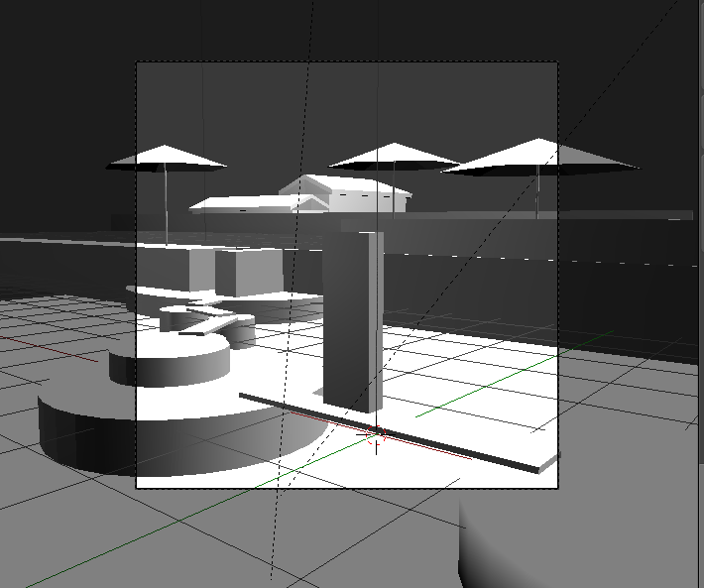Select the left umbrella canopy
704x588 pixels.
(167, 158)
